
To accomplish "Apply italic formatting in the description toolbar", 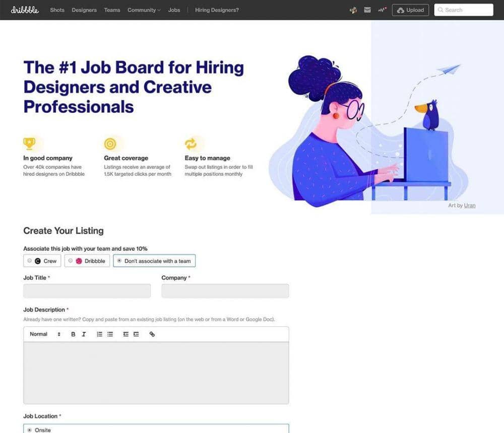I will pyautogui.click(x=84, y=334).
